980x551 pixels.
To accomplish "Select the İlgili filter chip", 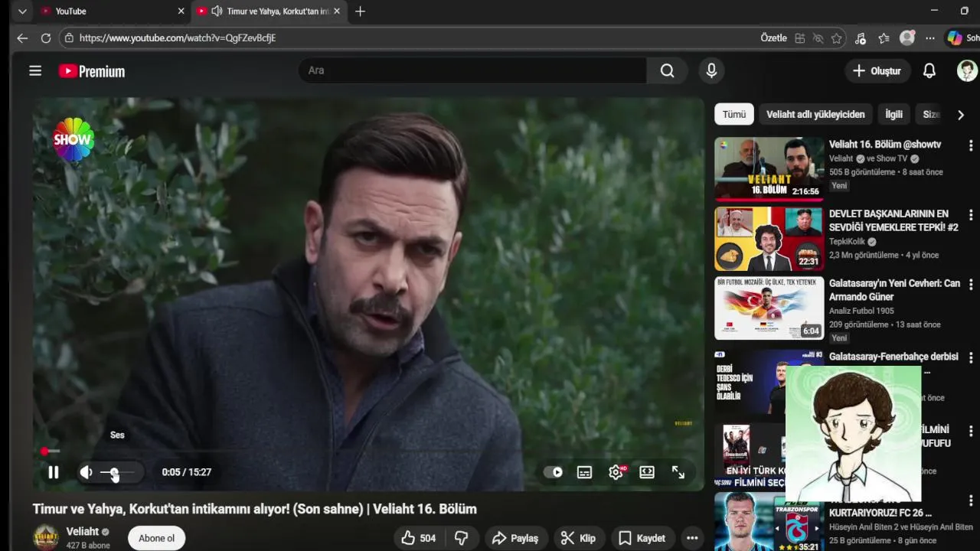I will point(894,114).
